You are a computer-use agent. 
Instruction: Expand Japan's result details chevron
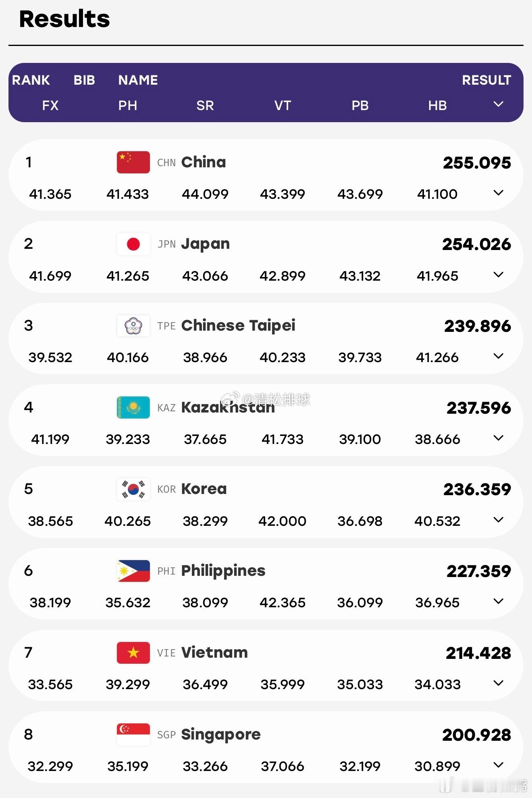click(x=499, y=275)
